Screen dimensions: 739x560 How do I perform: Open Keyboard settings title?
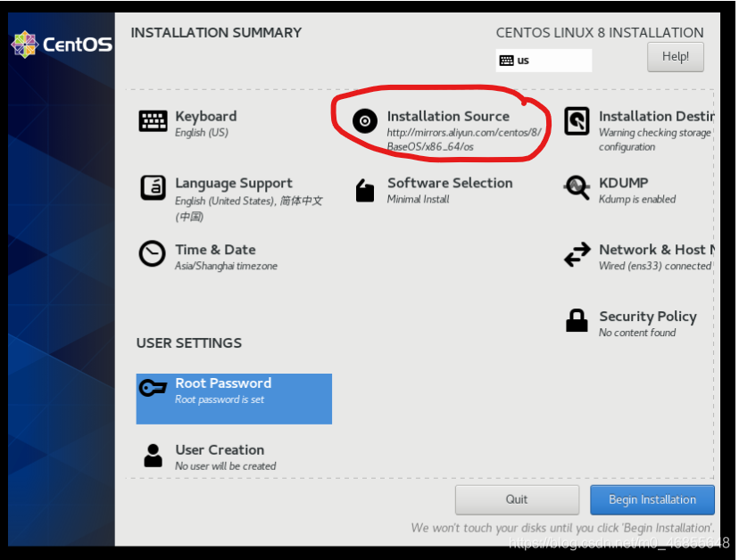pos(206,116)
